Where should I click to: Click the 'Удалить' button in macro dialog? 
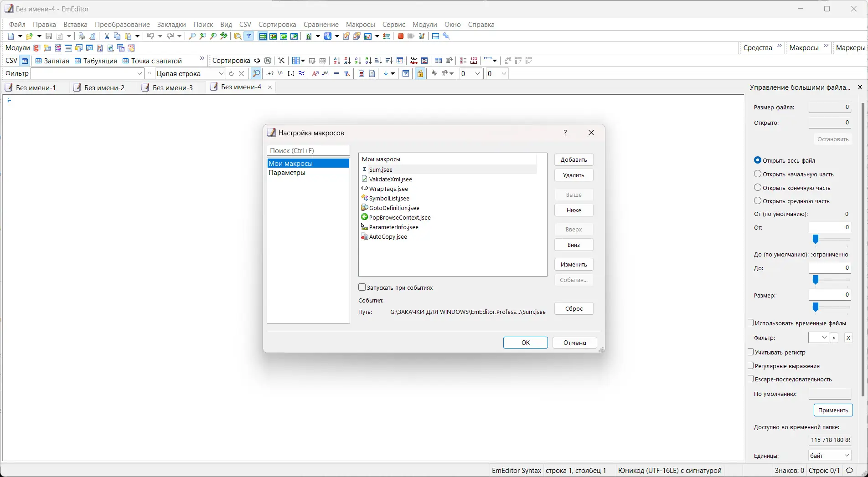(x=574, y=175)
